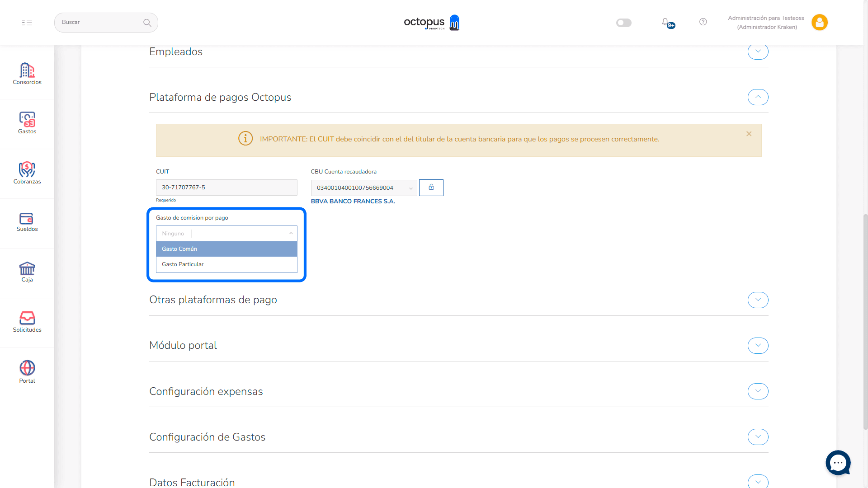Open the notifications bell

(665, 22)
